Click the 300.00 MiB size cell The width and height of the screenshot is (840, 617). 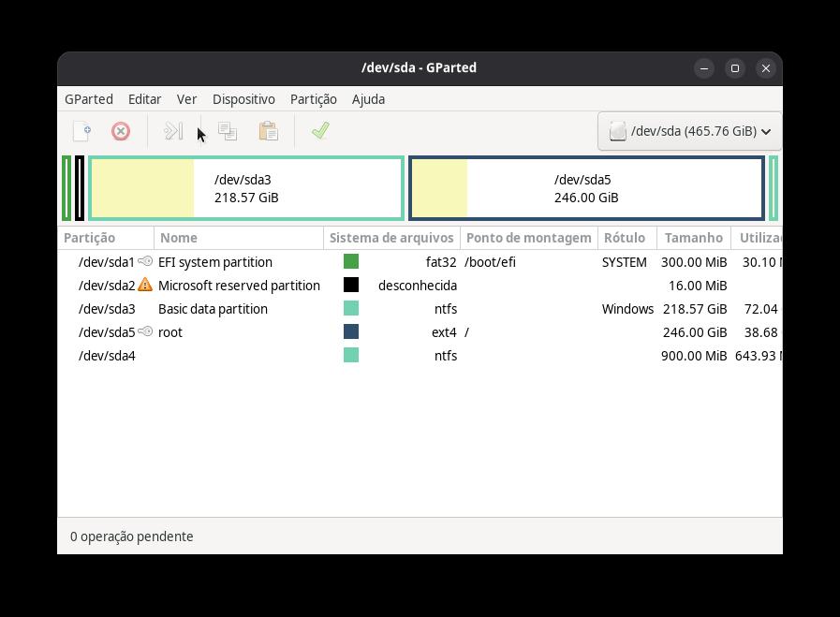694,262
